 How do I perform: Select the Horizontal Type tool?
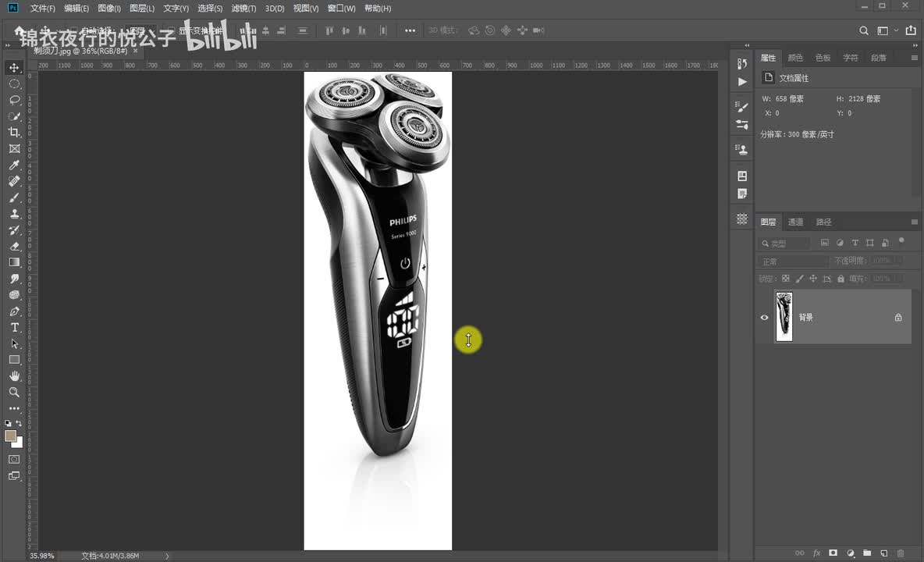[14, 328]
